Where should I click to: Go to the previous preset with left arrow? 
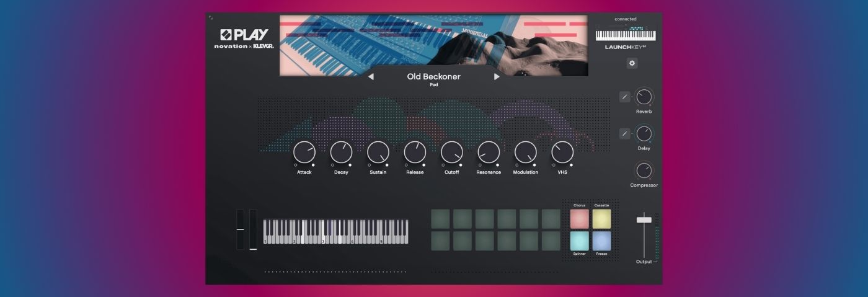371,77
